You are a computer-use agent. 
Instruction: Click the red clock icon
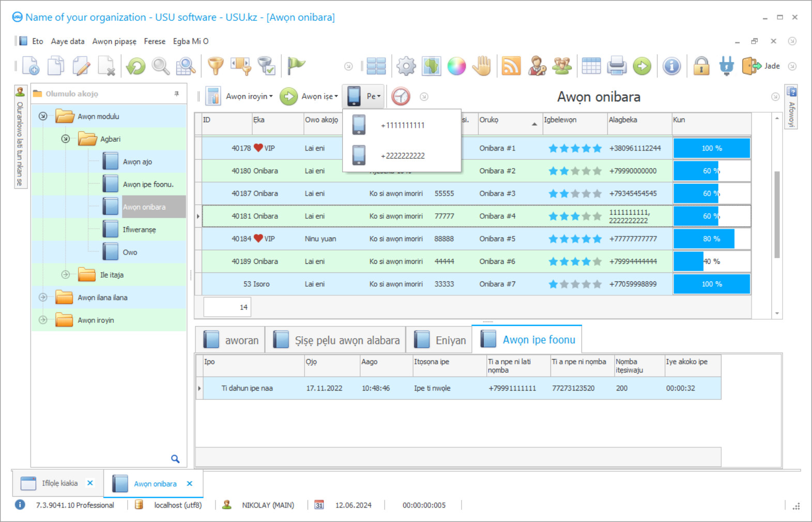pyautogui.click(x=401, y=96)
